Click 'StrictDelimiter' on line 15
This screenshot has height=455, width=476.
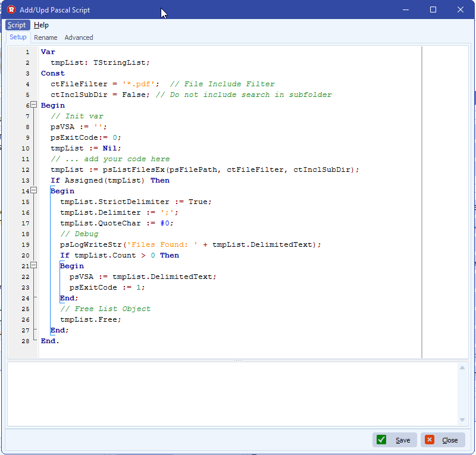tap(133, 202)
